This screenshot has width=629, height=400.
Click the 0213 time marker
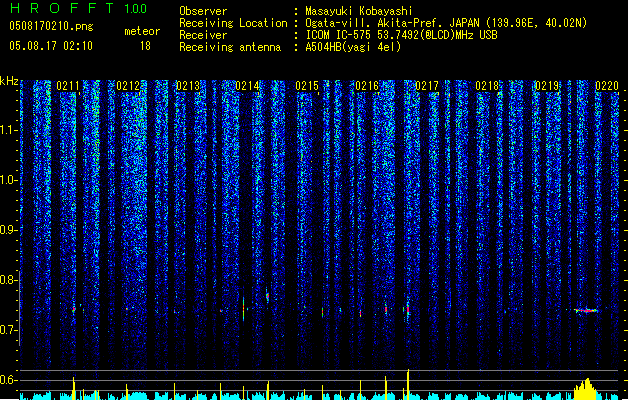pos(188,86)
